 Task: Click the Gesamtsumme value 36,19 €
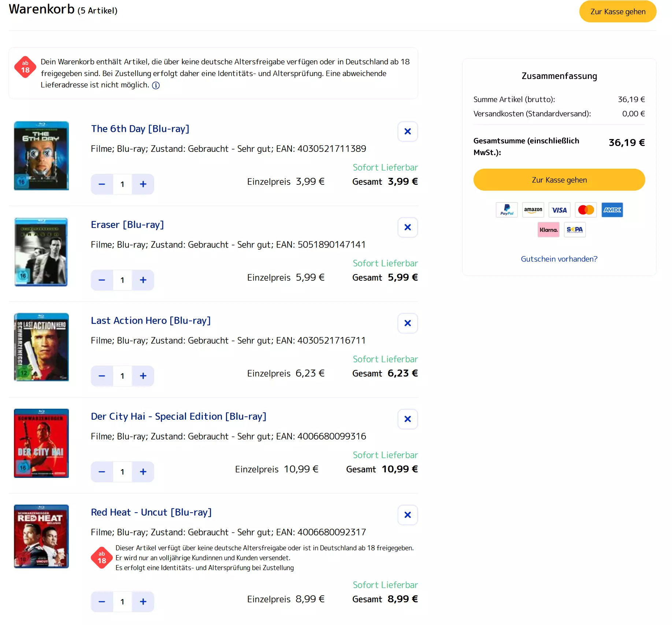(x=627, y=143)
